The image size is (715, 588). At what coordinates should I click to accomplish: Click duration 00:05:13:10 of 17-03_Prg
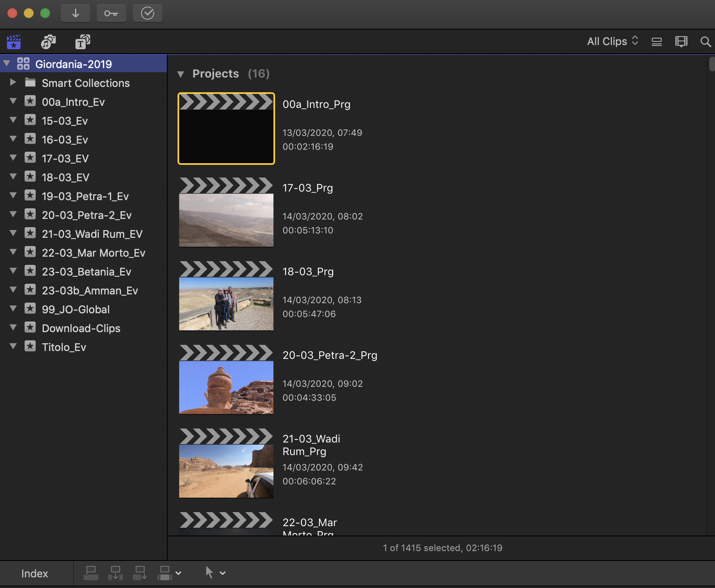point(308,230)
